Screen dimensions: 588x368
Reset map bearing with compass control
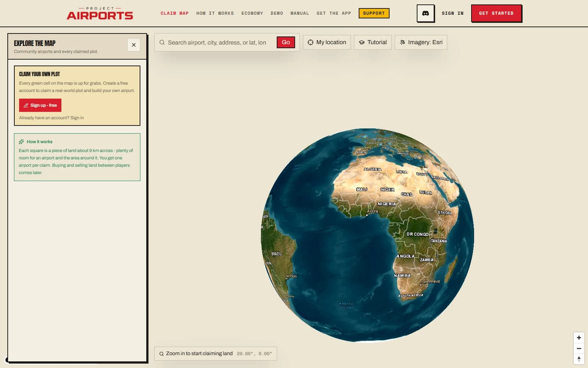pos(579,359)
